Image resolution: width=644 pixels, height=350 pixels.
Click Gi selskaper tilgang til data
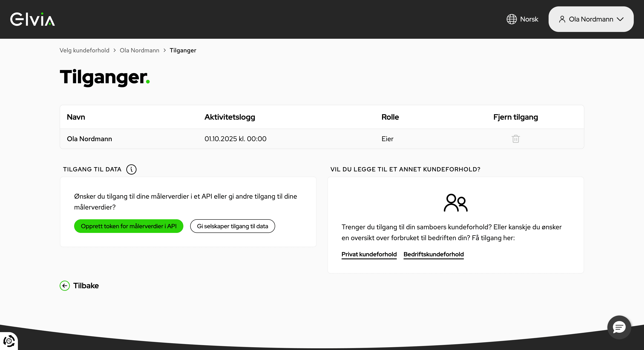click(233, 226)
